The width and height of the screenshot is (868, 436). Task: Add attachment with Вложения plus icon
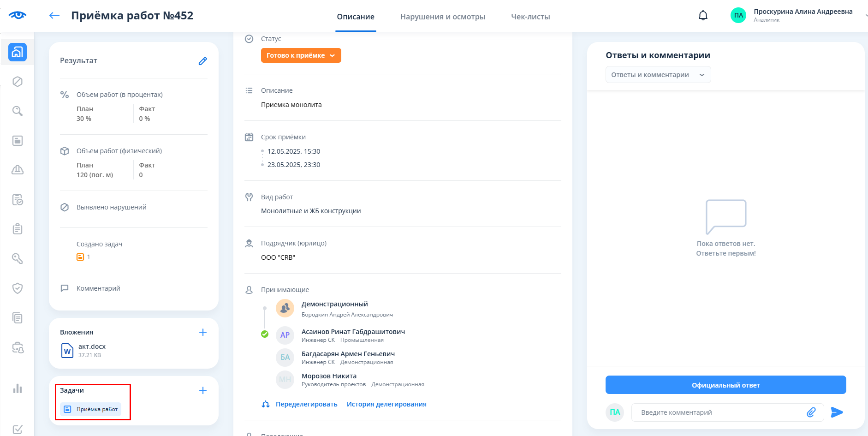click(202, 332)
